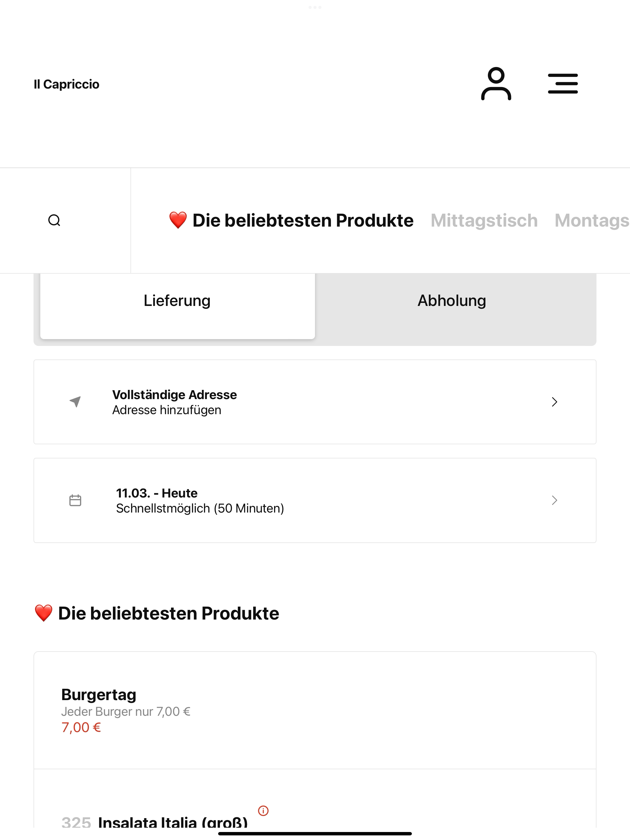Switch order mode to Abholung
Image resolution: width=630 pixels, height=840 pixels.
[452, 301]
